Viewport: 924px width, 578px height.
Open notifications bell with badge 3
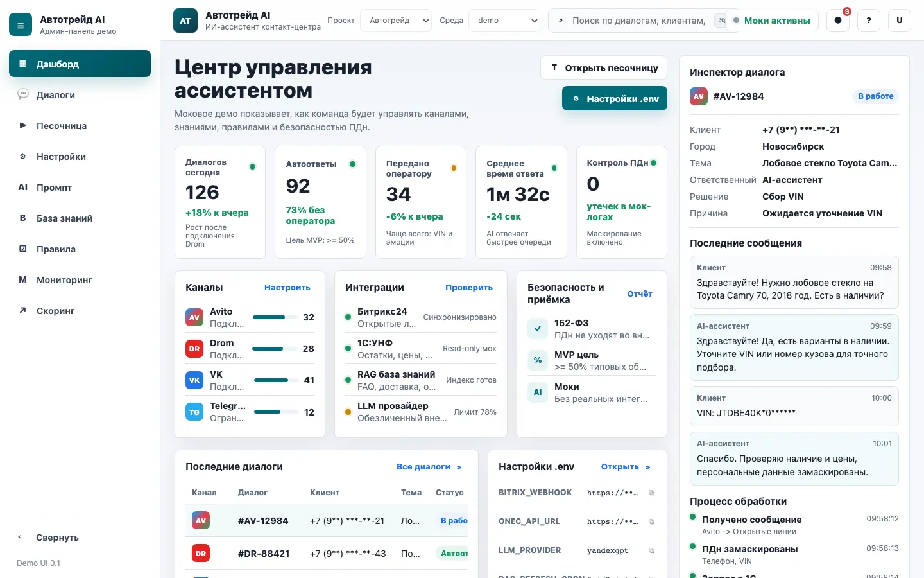838,21
